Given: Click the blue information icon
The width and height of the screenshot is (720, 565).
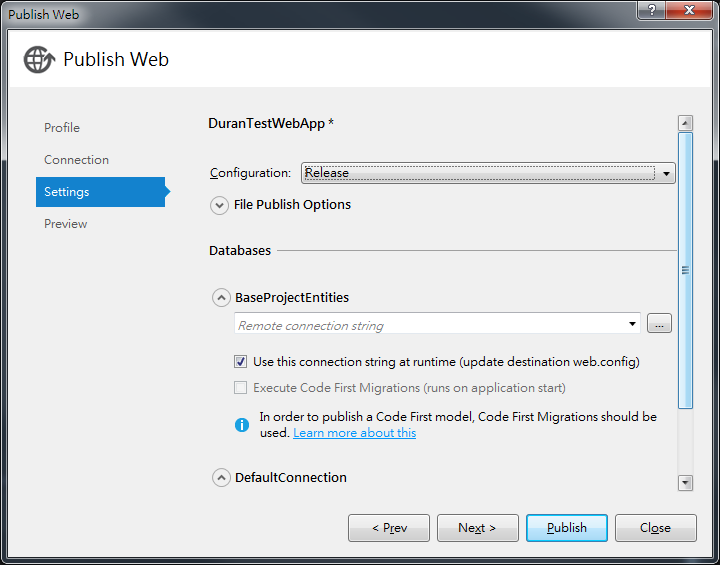Looking at the screenshot, I should tap(242, 425).
